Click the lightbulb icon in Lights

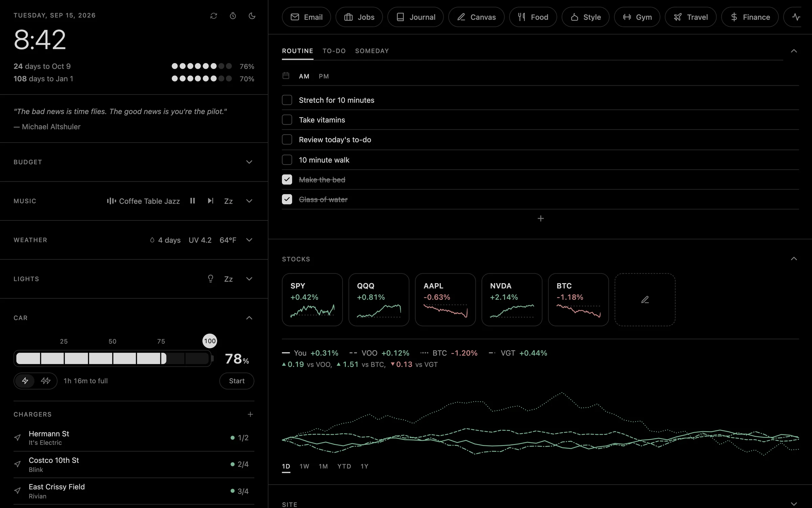[210, 279]
